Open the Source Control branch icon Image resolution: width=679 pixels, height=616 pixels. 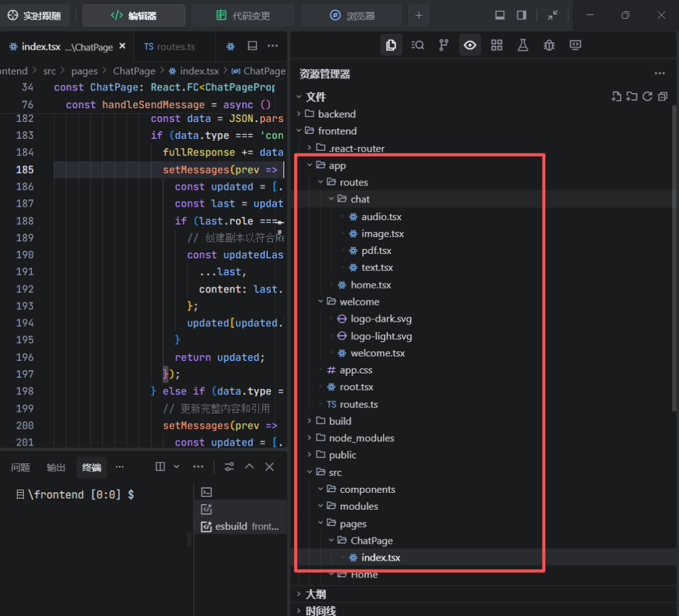point(444,45)
